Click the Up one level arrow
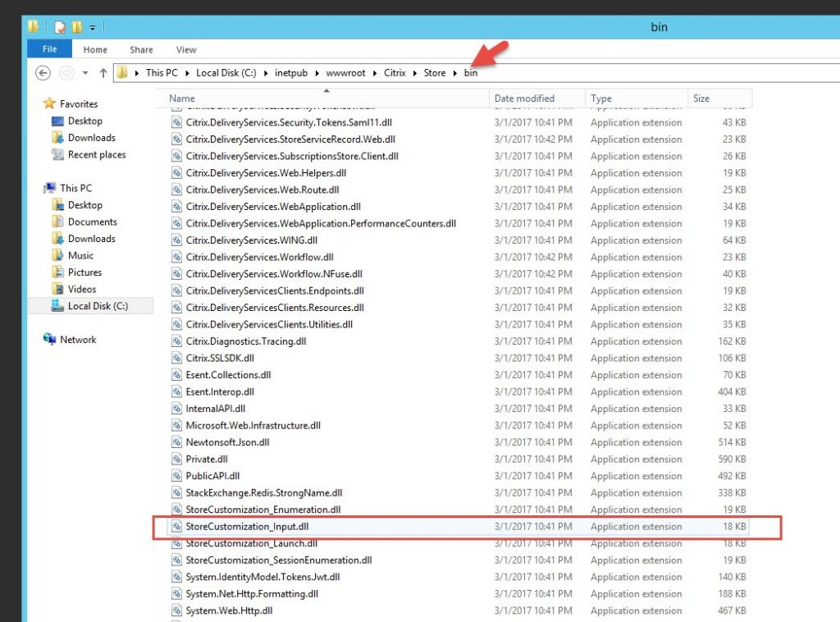This screenshot has width=840, height=622. point(103,73)
